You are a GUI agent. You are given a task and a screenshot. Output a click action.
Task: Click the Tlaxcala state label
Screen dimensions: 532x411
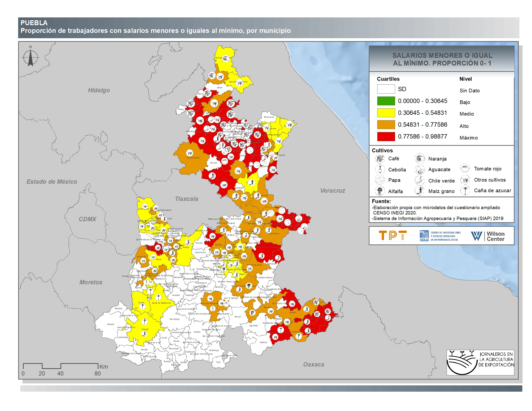click(186, 199)
